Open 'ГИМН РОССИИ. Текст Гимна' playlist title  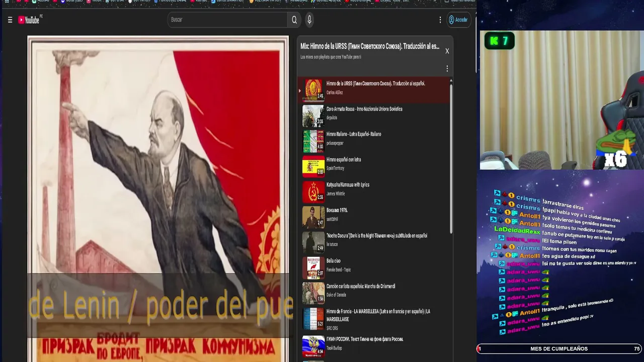point(365,339)
